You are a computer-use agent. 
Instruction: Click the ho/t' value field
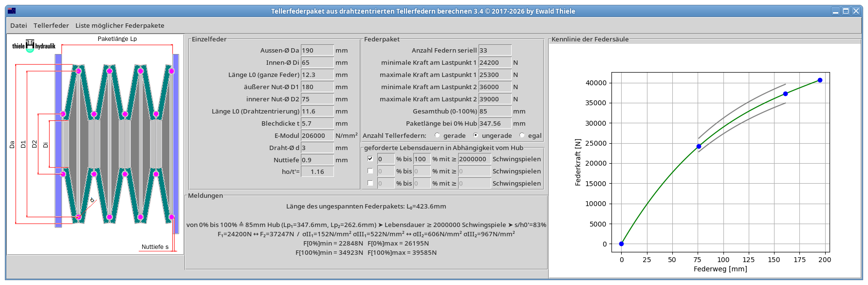(x=317, y=171)
